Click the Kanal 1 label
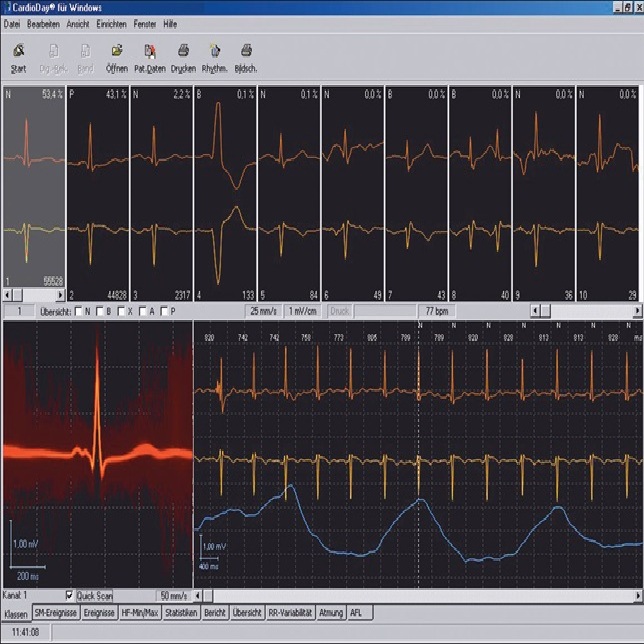Image resolution: width=644 pixels, height=644 pixels. point(15,595)
